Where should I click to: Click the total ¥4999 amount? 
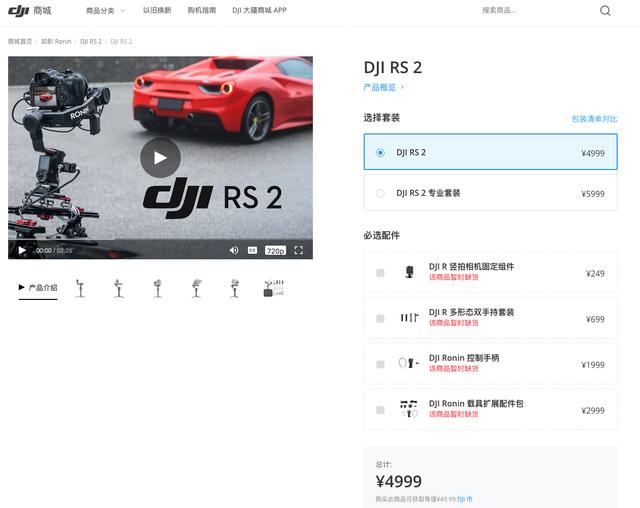tap(399, 481)
